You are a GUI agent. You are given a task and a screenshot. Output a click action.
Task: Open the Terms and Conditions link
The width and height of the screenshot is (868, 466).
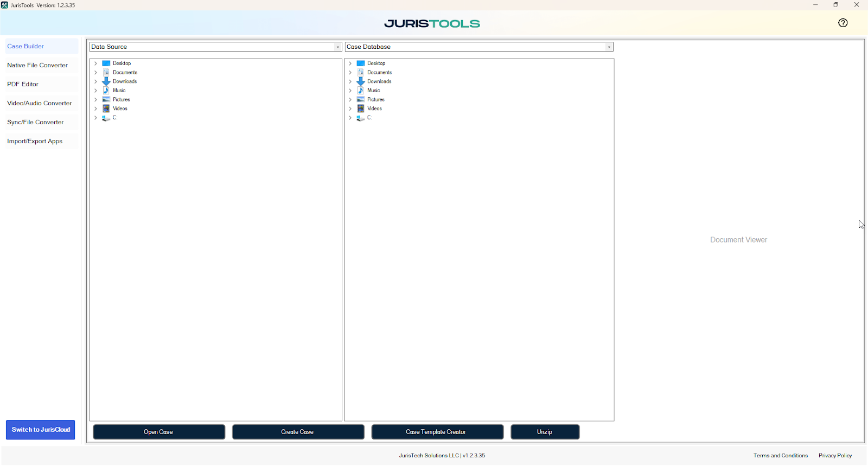780,456
